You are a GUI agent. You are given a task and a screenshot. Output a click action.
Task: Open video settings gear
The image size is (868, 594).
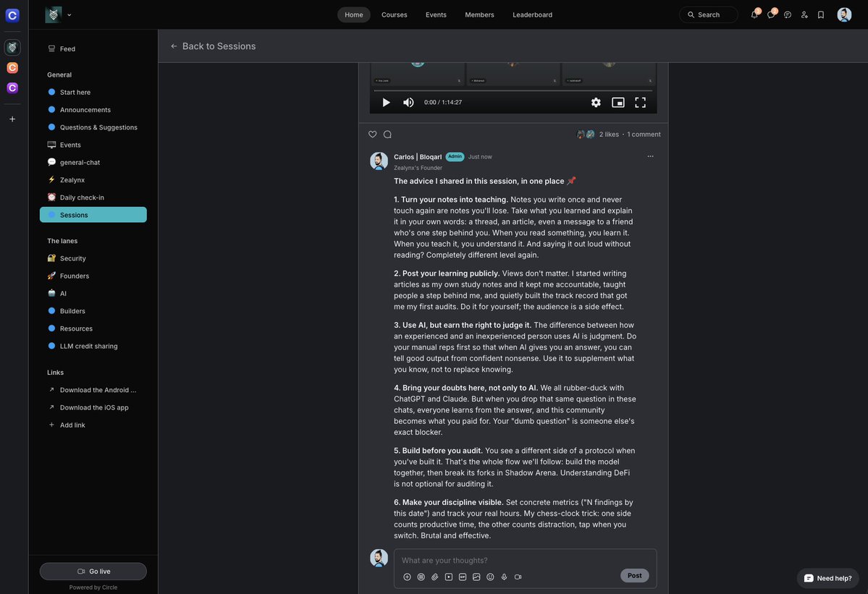(596, 102)
